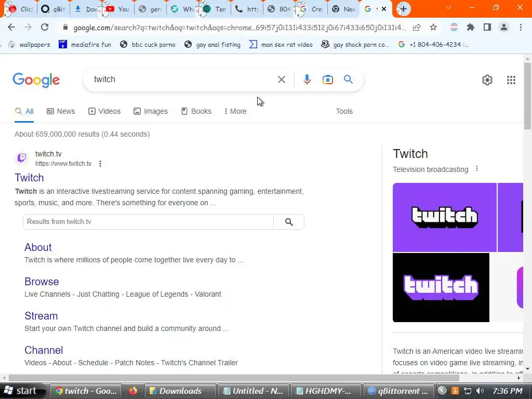This screenshot has width=532, height=399.
Task: Click the Google logo
Action: click(x=36, y=80)
